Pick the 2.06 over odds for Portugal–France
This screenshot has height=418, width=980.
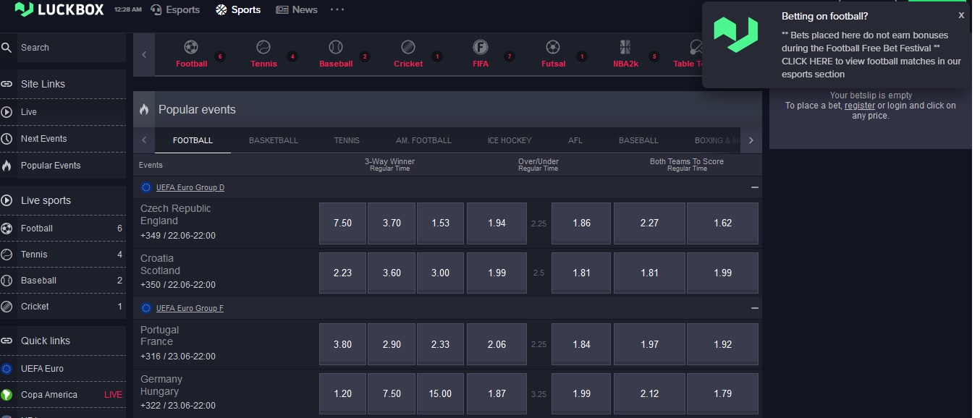coord(497,344)
